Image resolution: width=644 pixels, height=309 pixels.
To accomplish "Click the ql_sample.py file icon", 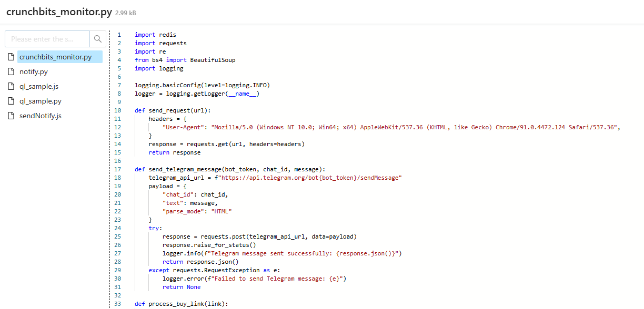I will coord(11,101).
